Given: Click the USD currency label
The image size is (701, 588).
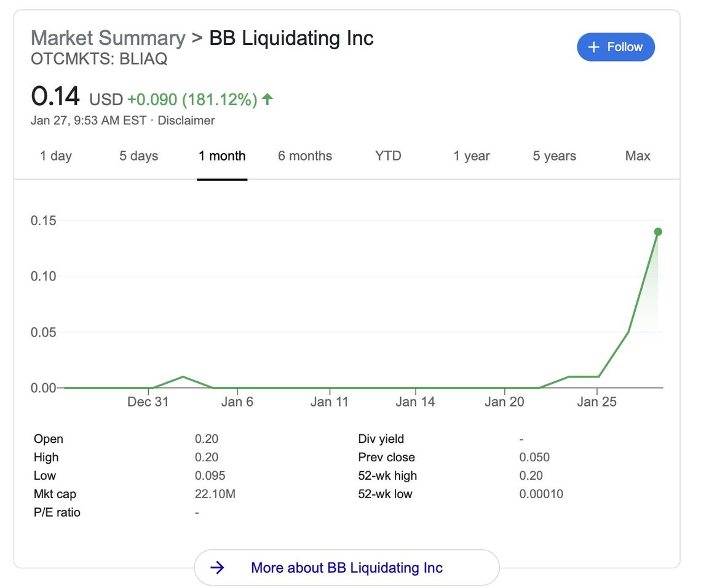Looking at the screenshot, I should coord(106,99).
